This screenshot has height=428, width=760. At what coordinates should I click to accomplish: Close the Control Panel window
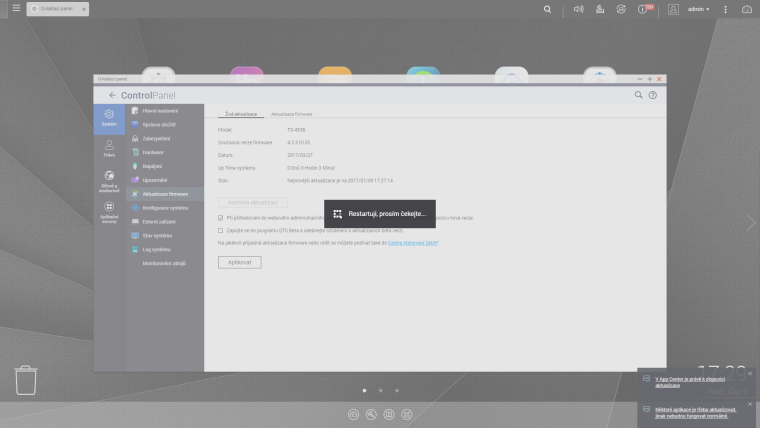[659, 79]
